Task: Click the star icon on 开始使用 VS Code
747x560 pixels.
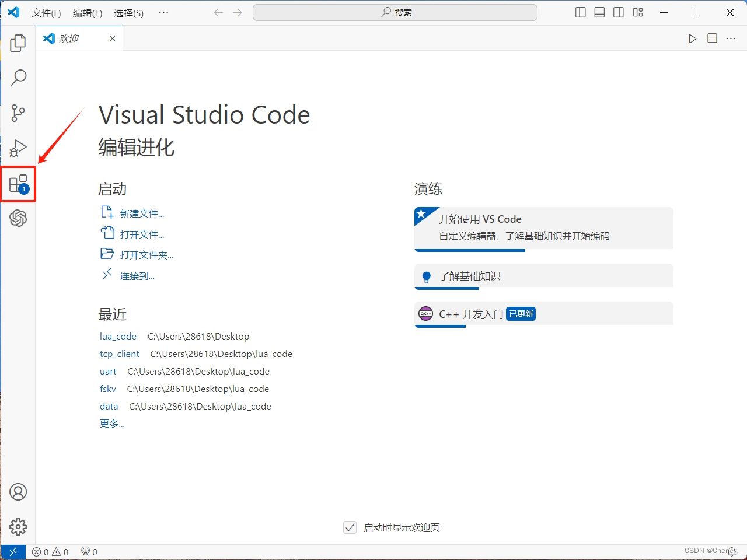Action: click(422, 215)
